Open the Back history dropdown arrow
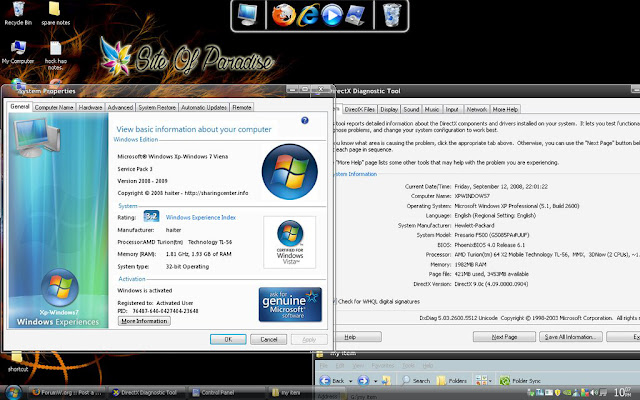640x400 pixels. (351, 381)
